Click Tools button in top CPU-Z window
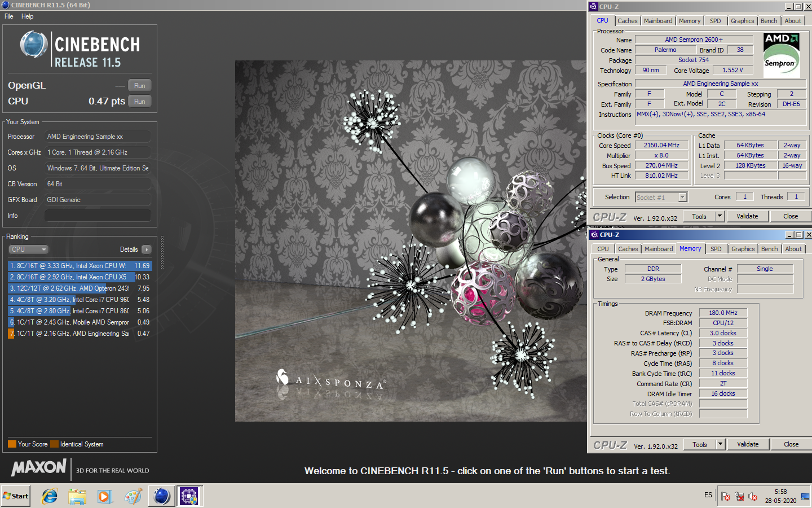The image size is (812, 508). tap(699, 216)
